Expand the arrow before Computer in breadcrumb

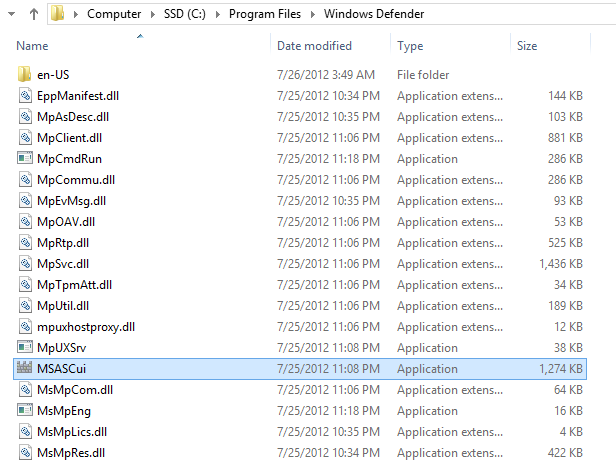pyautogui.click(x=76, y=15)
